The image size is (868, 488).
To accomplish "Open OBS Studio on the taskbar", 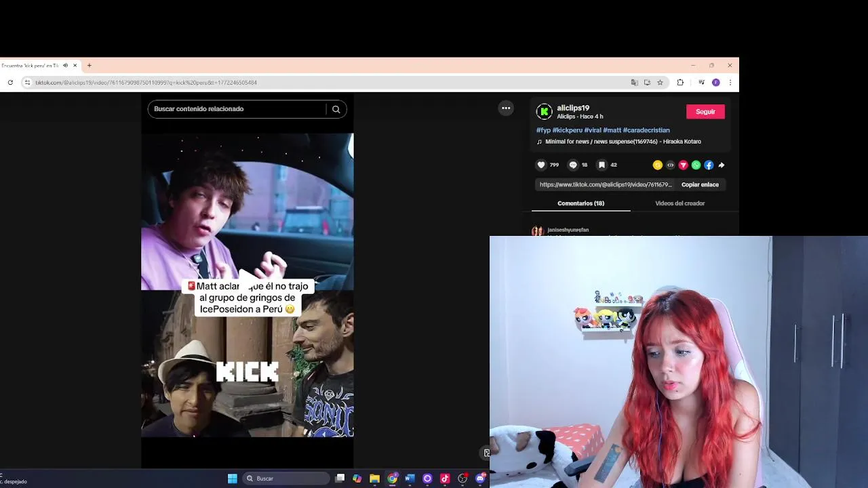I will 462,479.
